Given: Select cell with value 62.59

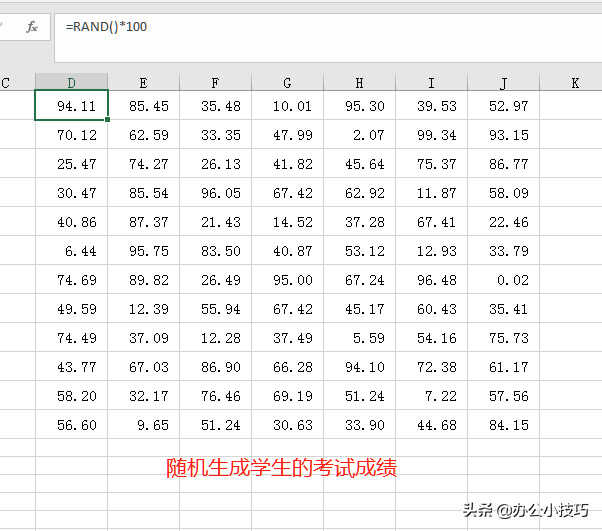Looking at the screenshot, I should (x=143, y=134).
